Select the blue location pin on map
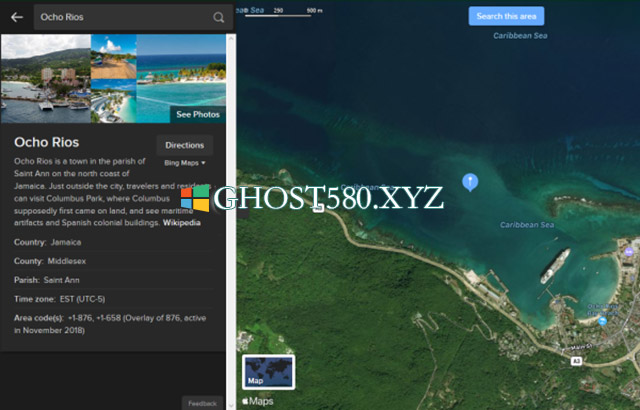The image size is (640, 410). pos(470,182)
